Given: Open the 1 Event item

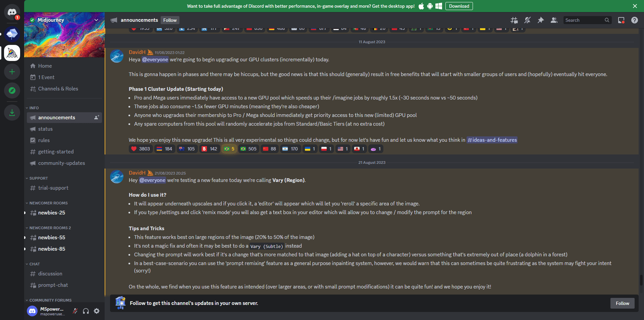Looking at the screenshot, I should 64,77.
